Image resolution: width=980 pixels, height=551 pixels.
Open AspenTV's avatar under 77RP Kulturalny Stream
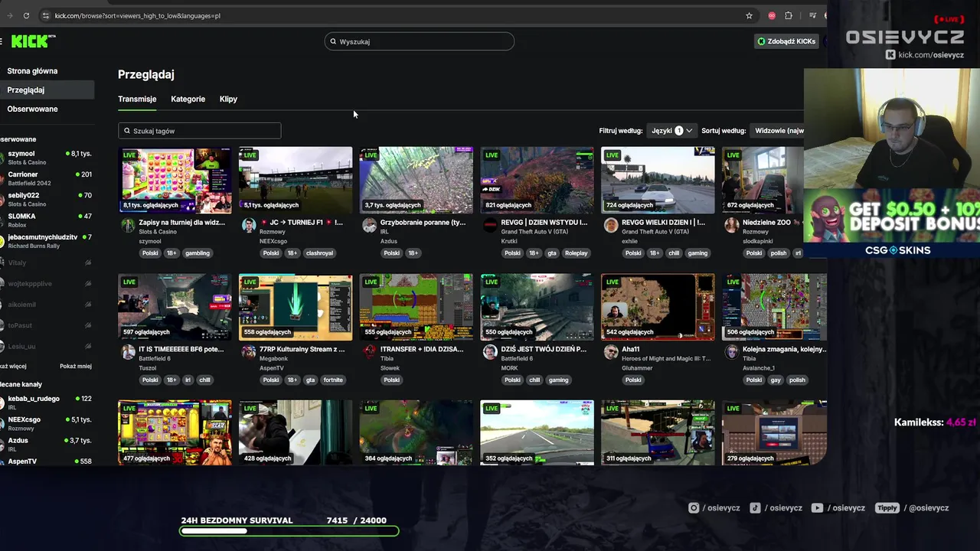[x=249, y=352]
